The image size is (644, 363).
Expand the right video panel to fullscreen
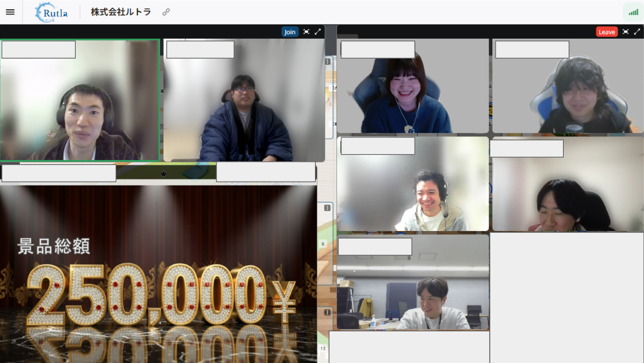click(x=637, y=32)
